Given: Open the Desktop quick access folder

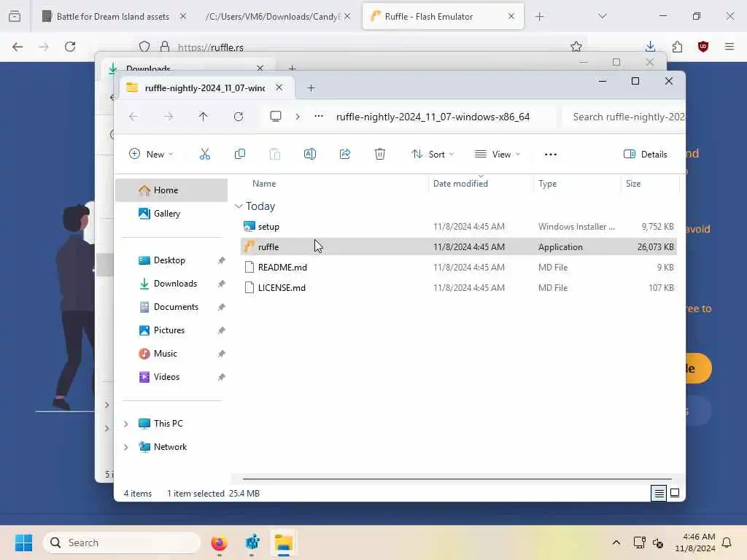Looking at the screenshot, I should [171, 260].
